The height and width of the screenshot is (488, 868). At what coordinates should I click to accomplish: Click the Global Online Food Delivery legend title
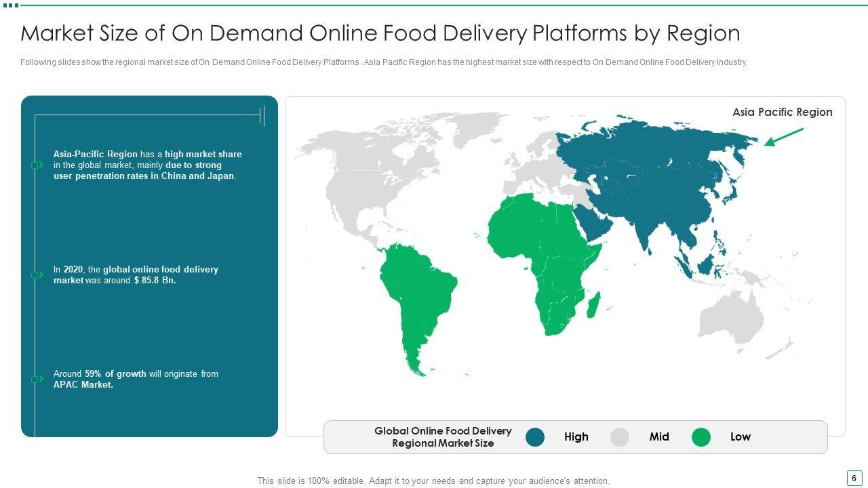[443, 437]
